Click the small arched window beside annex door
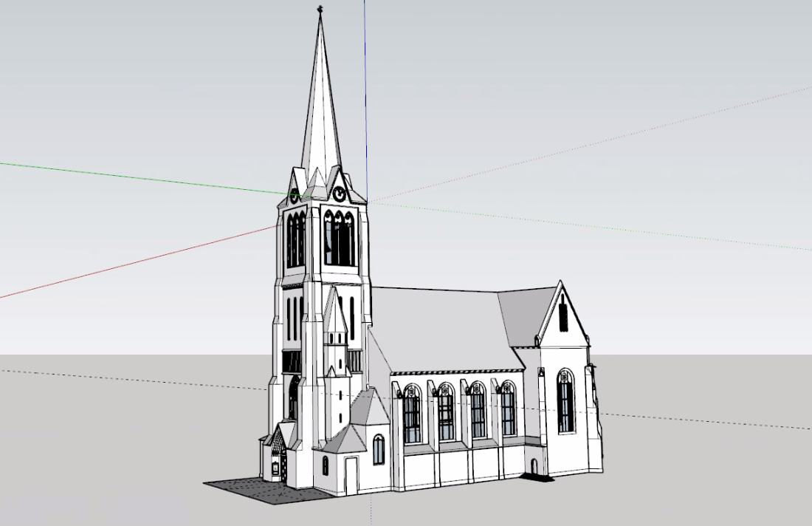The width and height of the screenshot is (812, 526). 326,465
